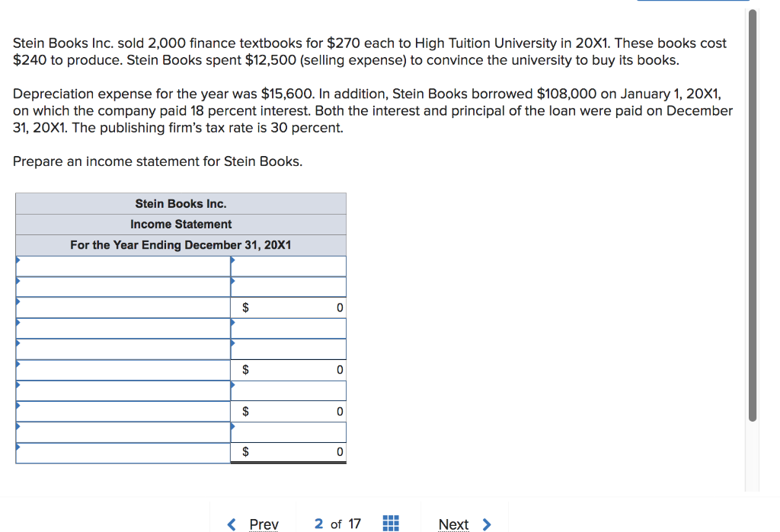Click the Next navigation link
This screenshot has height=532, width=780.
(454, 524)
